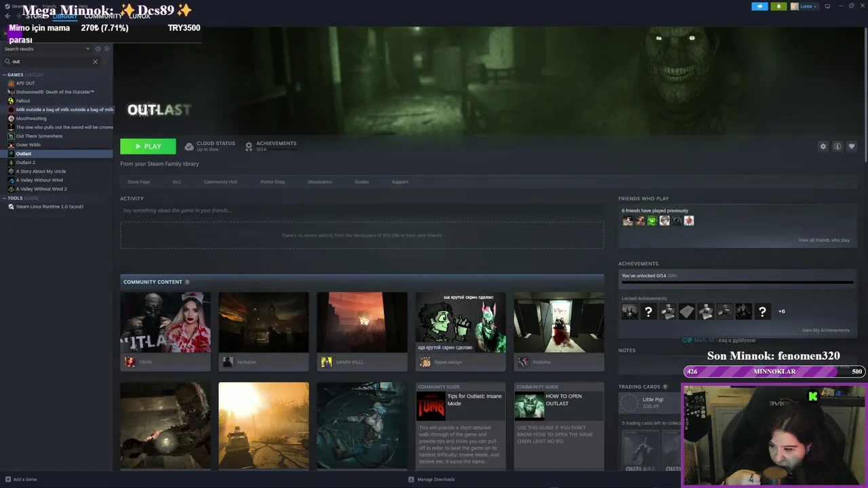Open the Store Page link

[x=139, y=182]
